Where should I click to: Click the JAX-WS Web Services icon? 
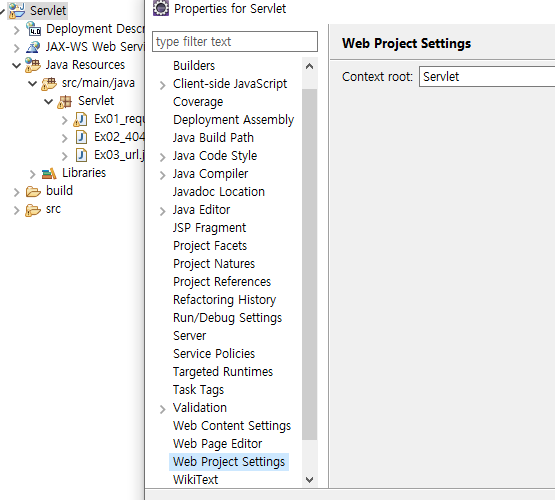(33, 47)
